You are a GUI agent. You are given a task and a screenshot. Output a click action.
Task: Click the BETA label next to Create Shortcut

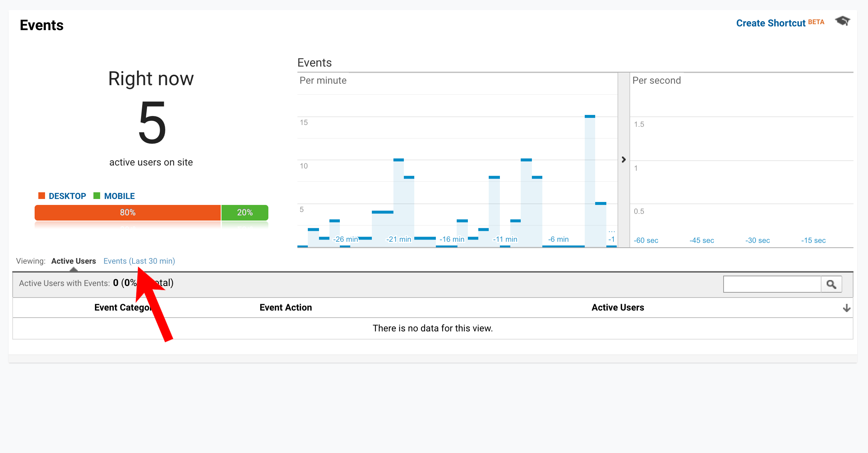click(x=816, y=22)
